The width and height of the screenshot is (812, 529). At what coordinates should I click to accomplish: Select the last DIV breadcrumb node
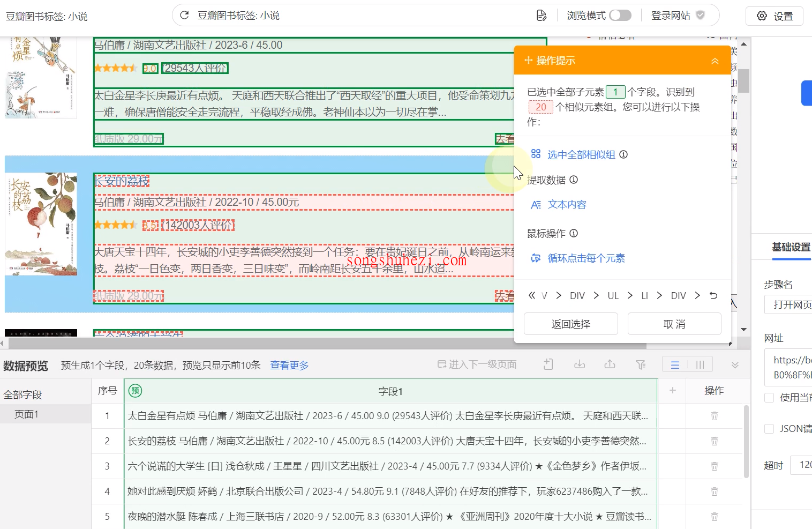click(x=679, y=296)
